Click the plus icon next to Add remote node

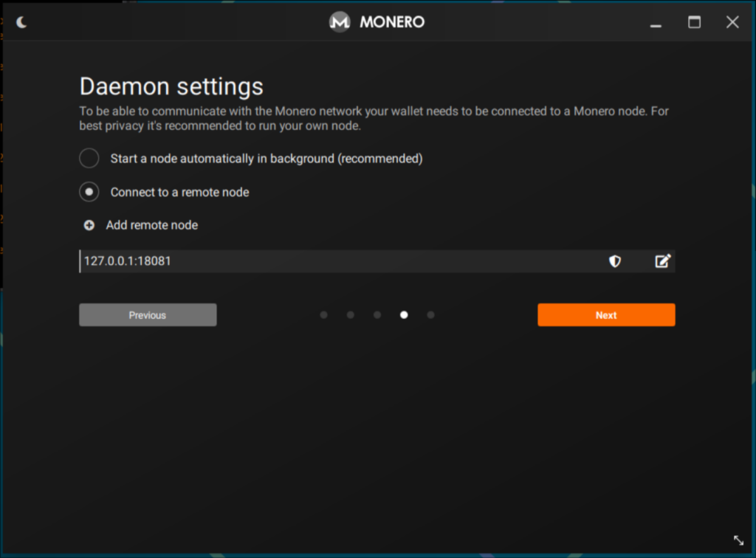(89, 225)
